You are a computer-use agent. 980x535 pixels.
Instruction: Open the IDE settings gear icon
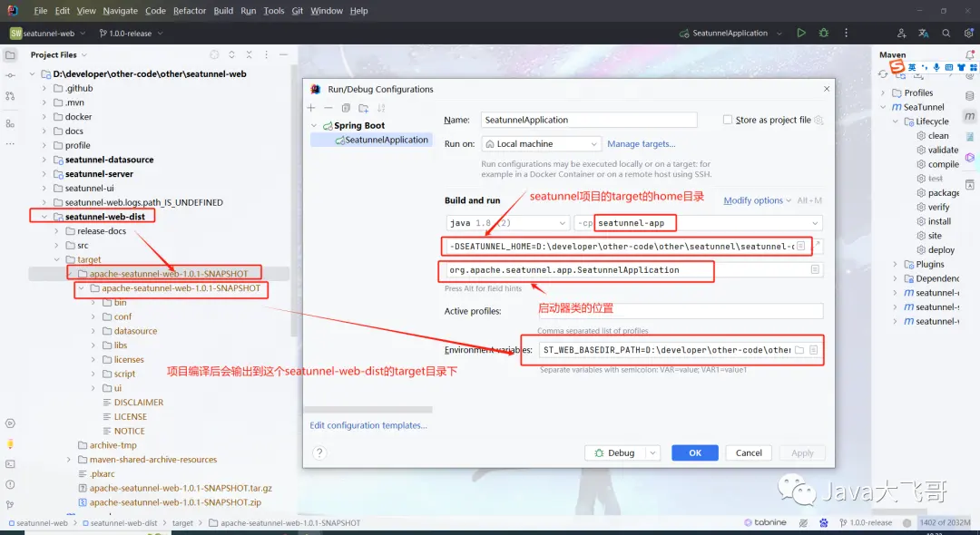pyautogui.click(x=969, y=33)
